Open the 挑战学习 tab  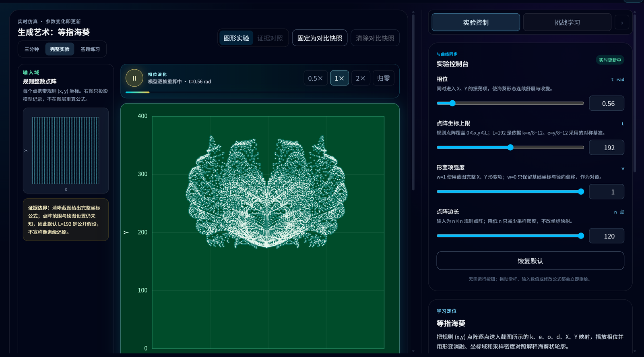tap(567, 23)
